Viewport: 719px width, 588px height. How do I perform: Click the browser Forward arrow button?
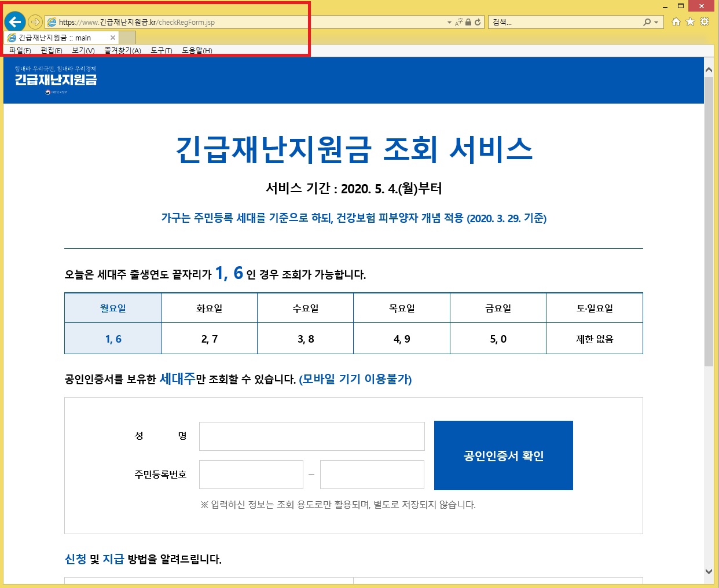point(35,22)
